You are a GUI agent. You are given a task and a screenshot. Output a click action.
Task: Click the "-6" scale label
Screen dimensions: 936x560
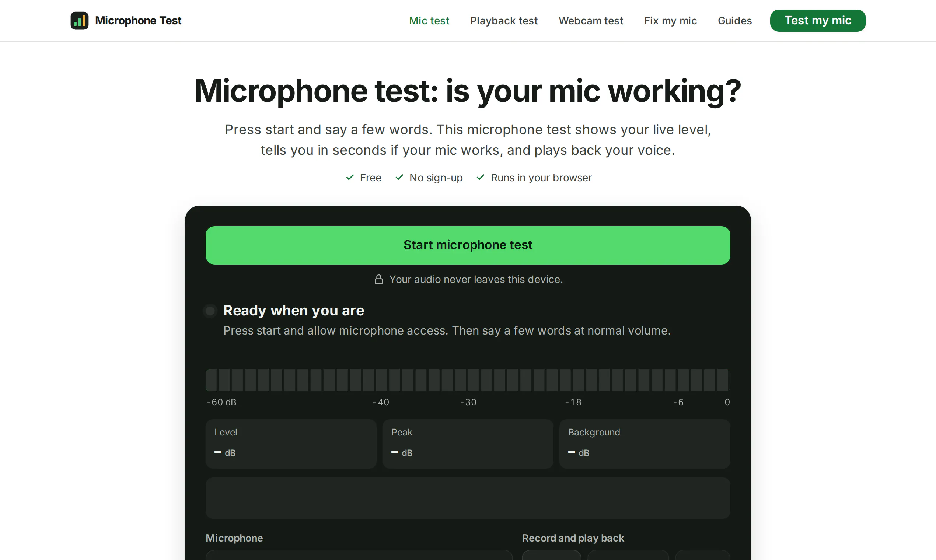click(x=678, y=402)
